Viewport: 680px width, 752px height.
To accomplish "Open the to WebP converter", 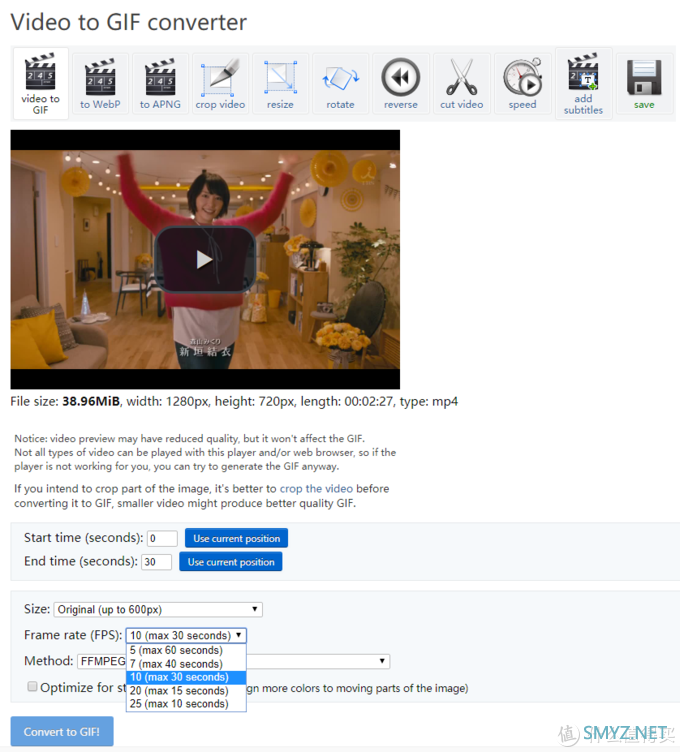I will pyautogui.click(x=100, y=83).
